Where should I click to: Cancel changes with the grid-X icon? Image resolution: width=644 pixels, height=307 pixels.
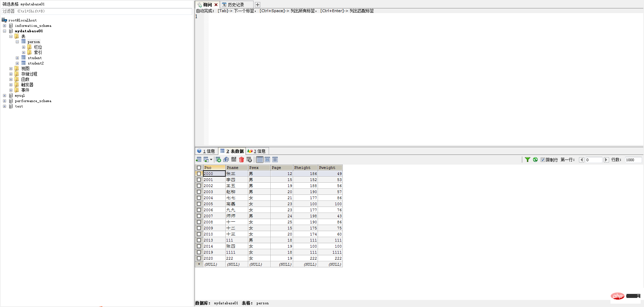[249, 160]
